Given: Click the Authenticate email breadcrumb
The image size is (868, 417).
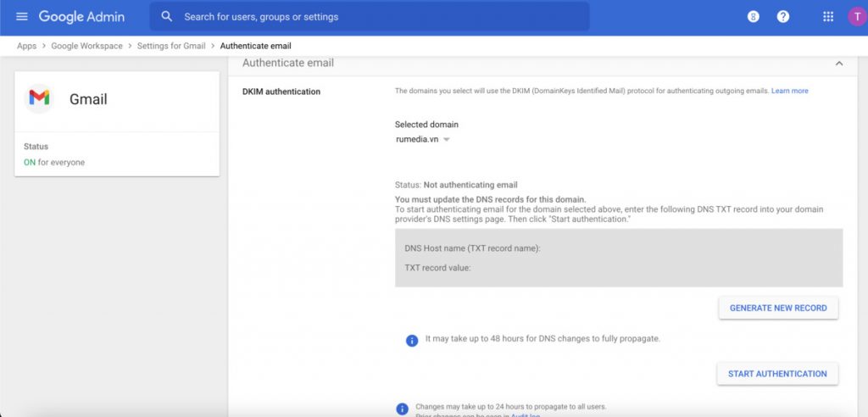Looking at the screenshot, I should 256,46.
